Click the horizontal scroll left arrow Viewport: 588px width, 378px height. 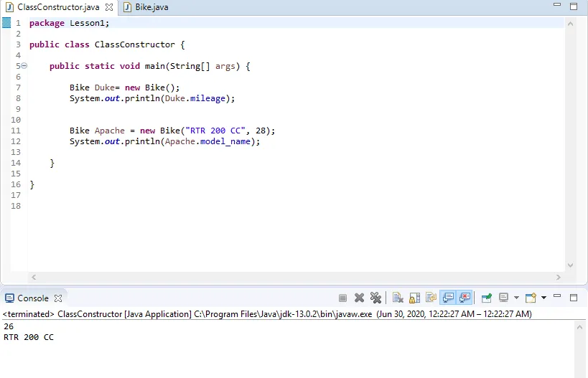34,278
